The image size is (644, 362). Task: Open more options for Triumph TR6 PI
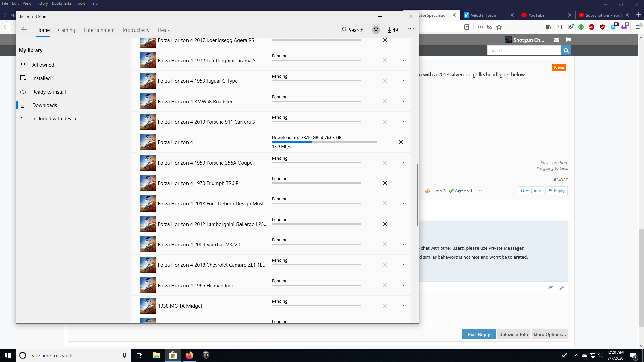pos(401,183)
